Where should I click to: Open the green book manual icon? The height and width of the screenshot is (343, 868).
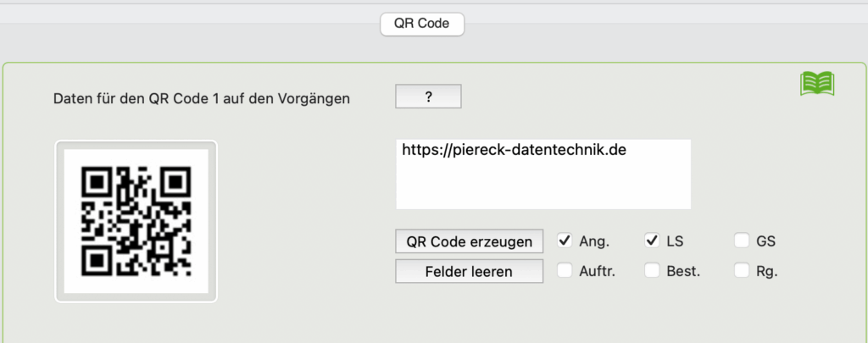[x=817, y=83]
